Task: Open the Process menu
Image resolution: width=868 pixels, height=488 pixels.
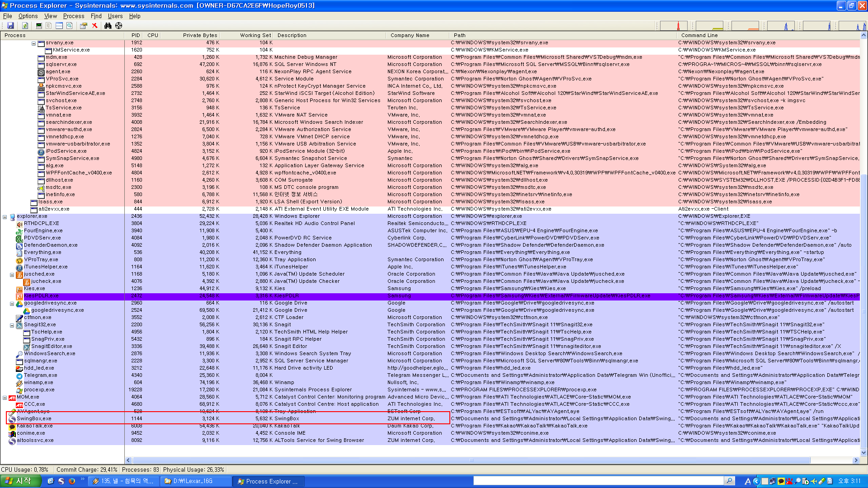Action: [74, 16]
